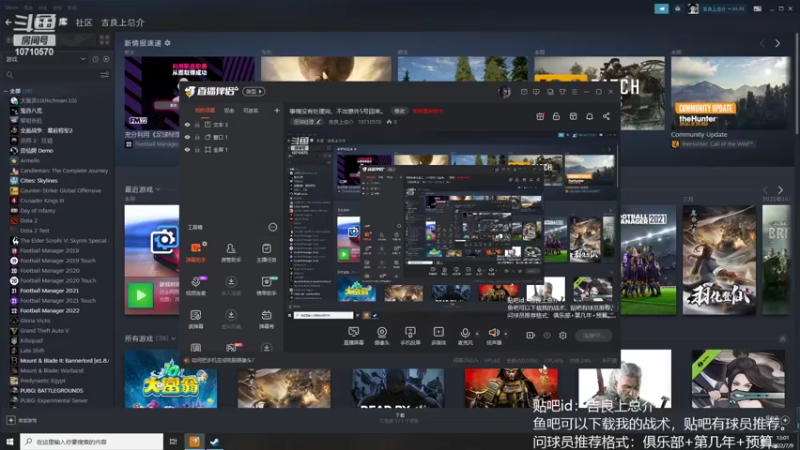Open the 直播屏幕 screen capture source
Screen dimensions: 800x450
click(x=353, y=335)
